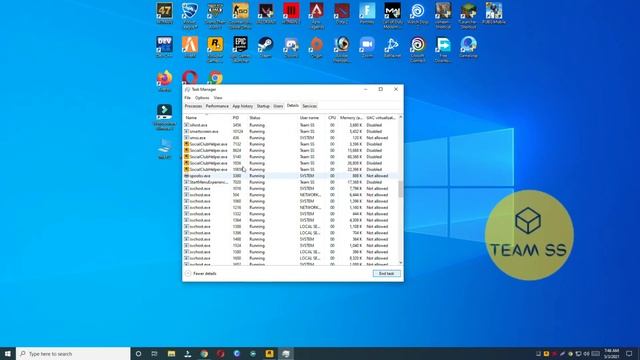
Task: Open the Firefox desktop shortcut
Action: pos(164,80)
